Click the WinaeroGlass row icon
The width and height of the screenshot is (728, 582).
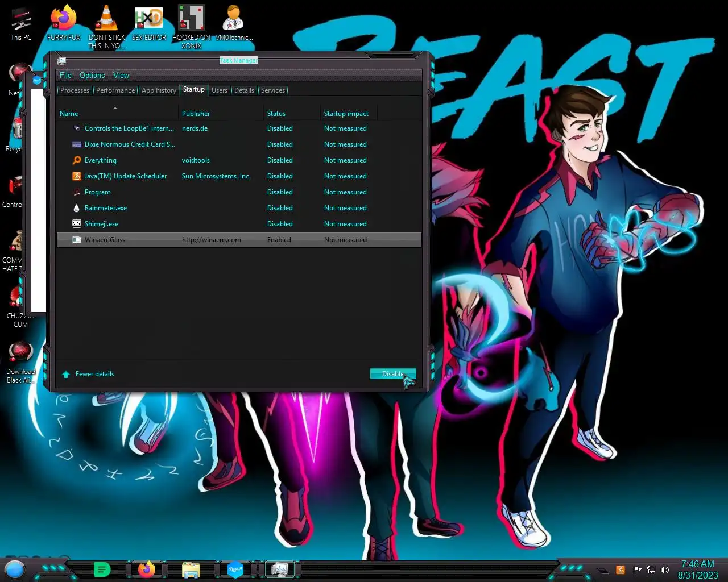[77, 240]
